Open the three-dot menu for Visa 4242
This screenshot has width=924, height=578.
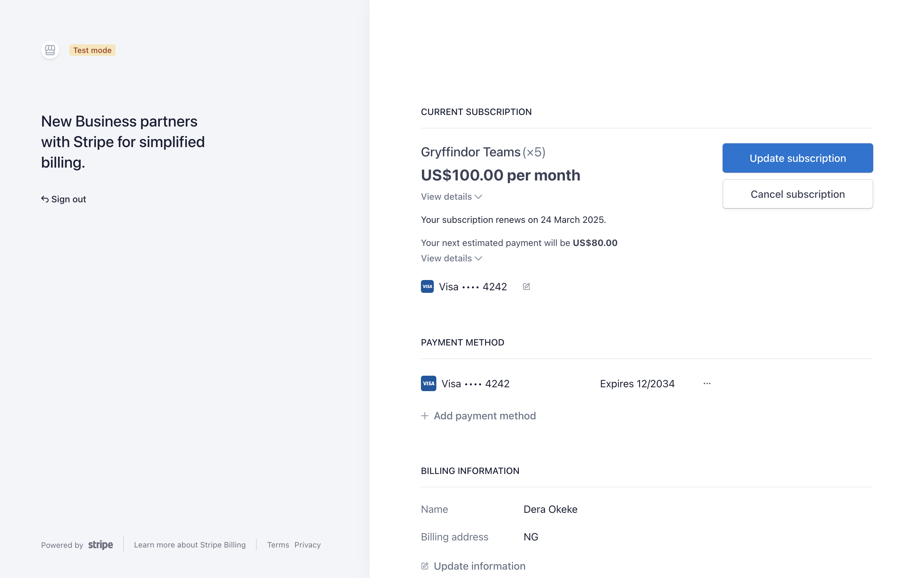click(707, 383)
